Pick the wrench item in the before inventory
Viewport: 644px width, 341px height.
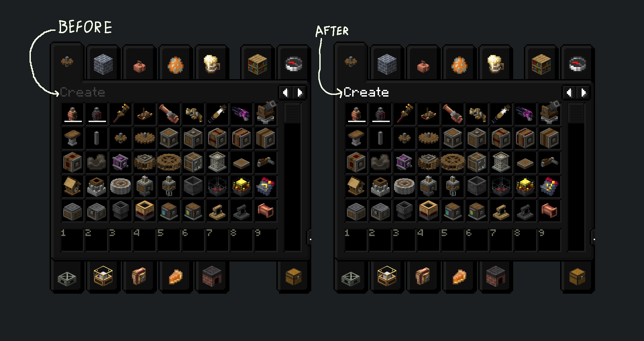click(120, 114)
